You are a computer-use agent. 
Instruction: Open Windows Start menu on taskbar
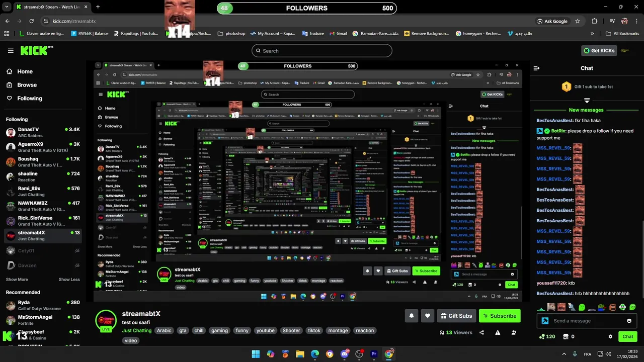pos(256,354)
